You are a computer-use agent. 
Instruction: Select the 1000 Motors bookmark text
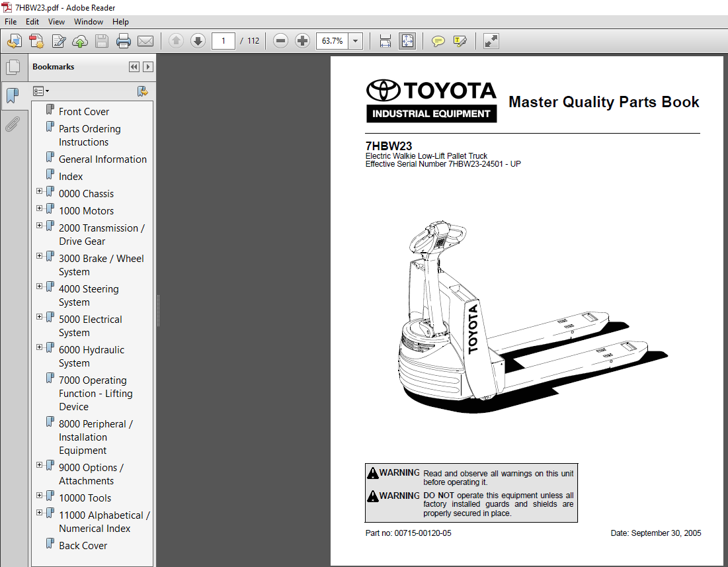pyautogui.click(x=86, y=211)
